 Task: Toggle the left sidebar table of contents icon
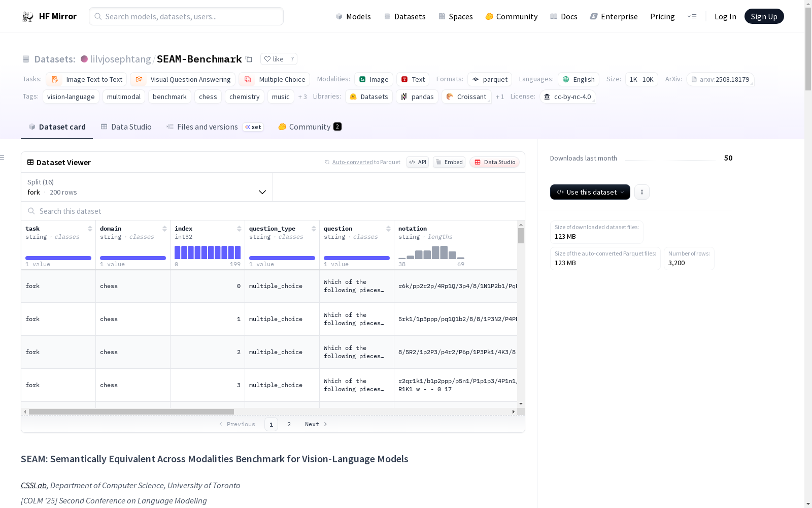pyautogui.click(x=3, y=157)
